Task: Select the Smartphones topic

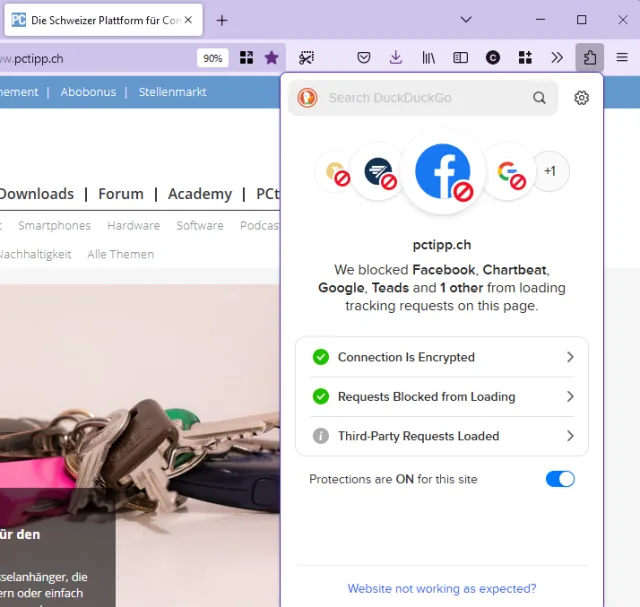Action: [54, 225]
